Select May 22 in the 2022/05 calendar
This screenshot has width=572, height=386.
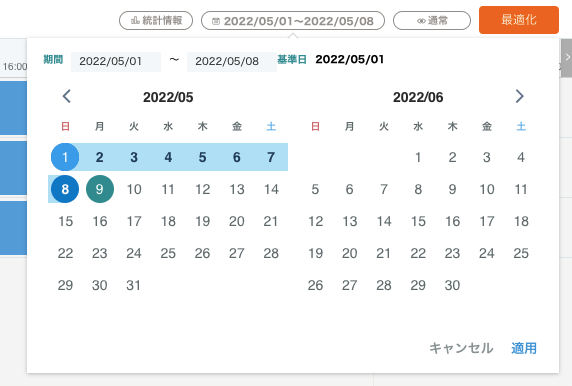[x=65, y=253]
